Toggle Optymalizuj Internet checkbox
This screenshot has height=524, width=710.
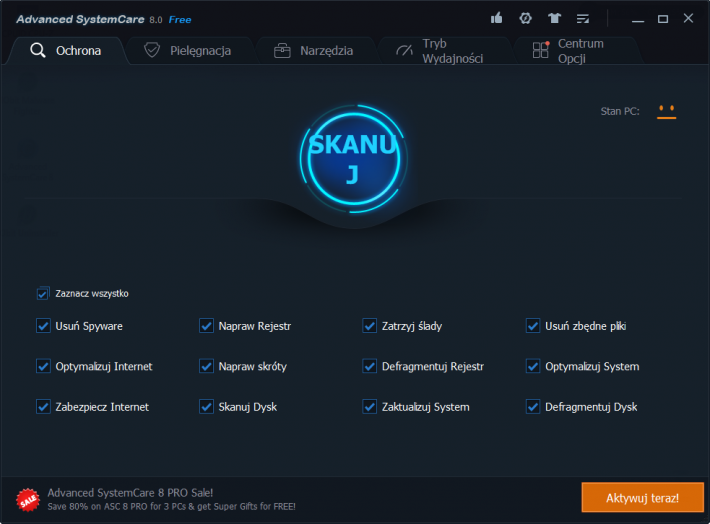coord(43,366)
